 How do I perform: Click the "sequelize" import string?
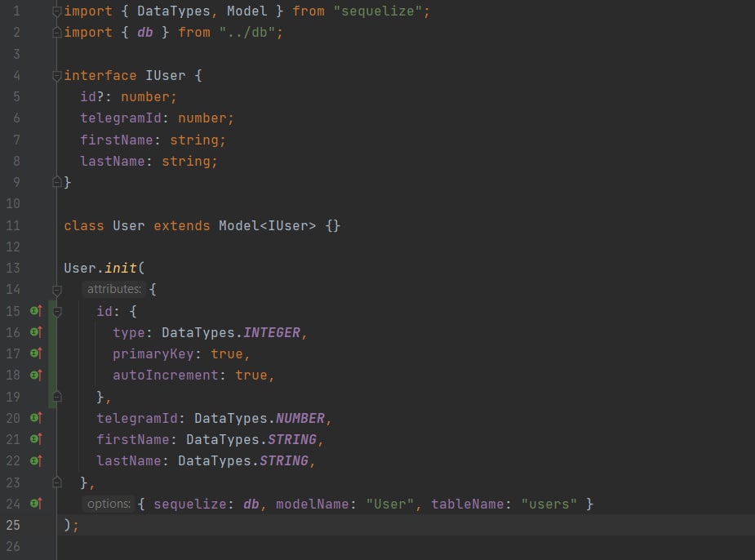pyautogui.click(x=377, y=11)
